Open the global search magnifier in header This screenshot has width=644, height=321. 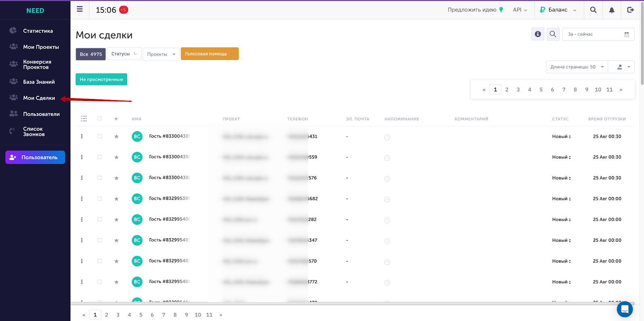(593, 10)
